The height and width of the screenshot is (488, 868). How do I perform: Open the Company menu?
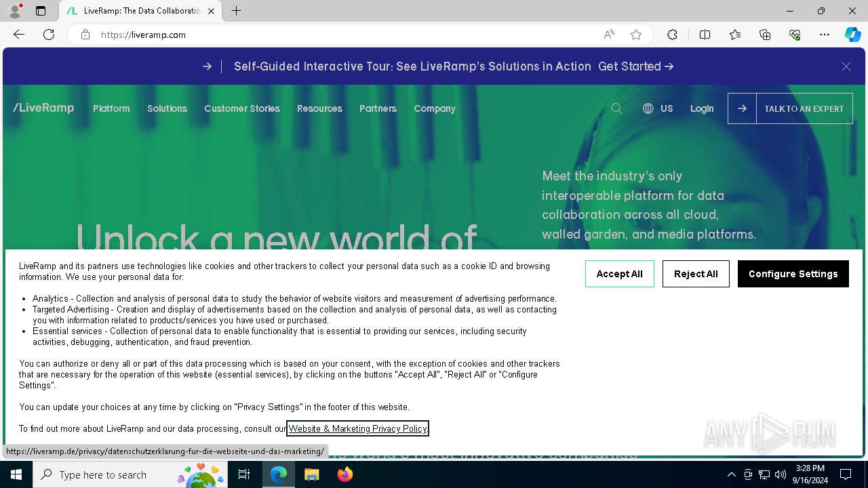click(x=435, y=108)
